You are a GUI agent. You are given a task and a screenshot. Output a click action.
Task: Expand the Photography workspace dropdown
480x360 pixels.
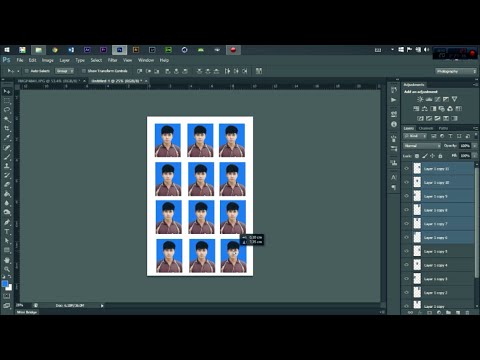[x=456, y=71]
